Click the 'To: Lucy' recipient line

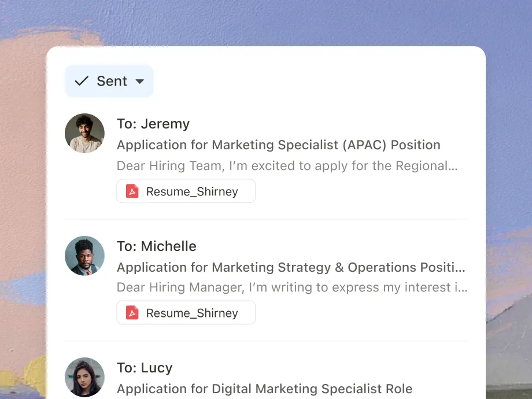point(145,368)
